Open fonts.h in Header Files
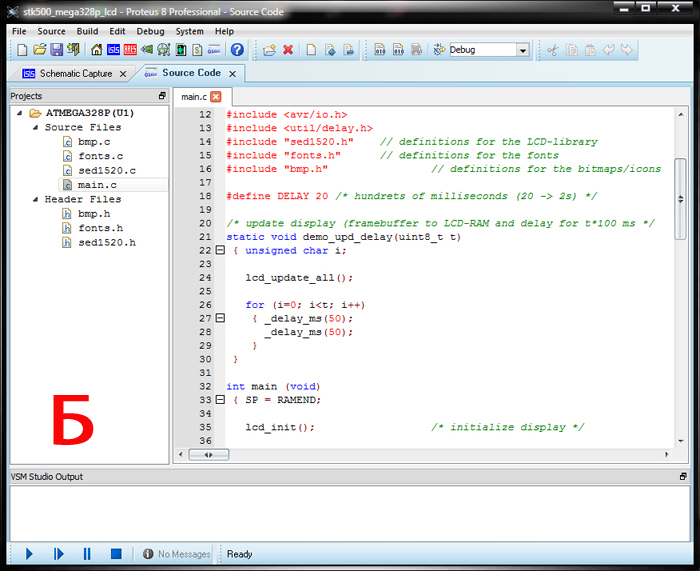Screen dimensions: 700x571 coord(101,228)
